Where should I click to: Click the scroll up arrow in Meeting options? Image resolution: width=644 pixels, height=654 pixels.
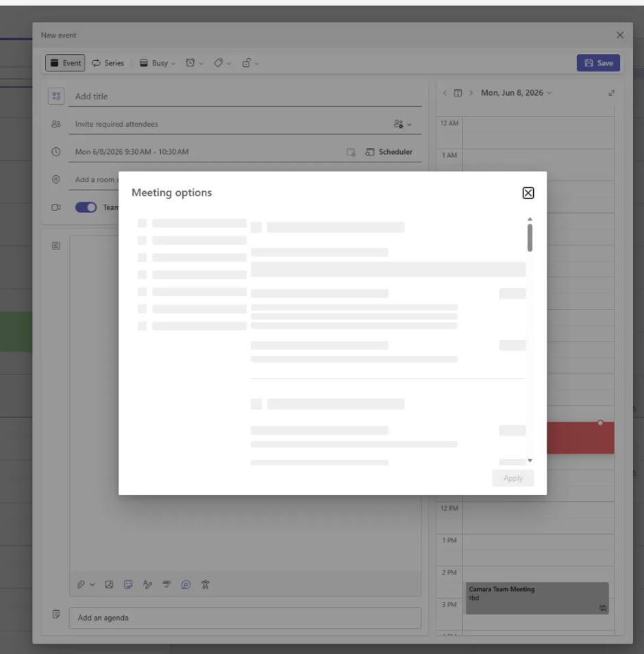[530, 219]
